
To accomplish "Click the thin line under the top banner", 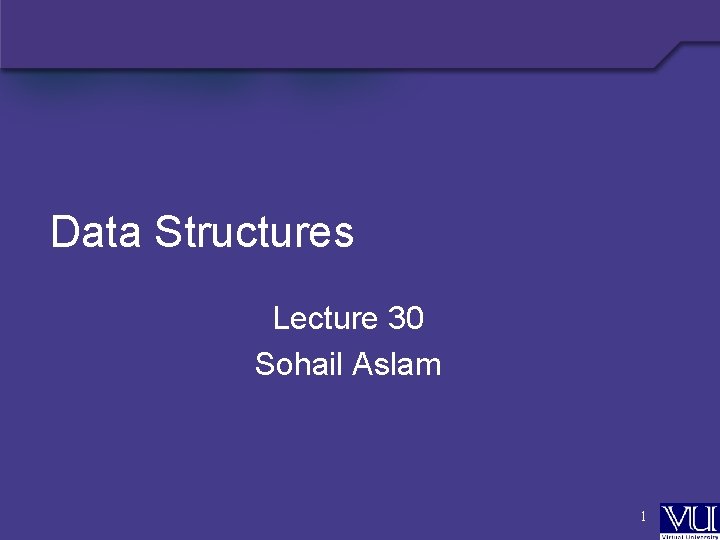I will (x=330, y=68).
